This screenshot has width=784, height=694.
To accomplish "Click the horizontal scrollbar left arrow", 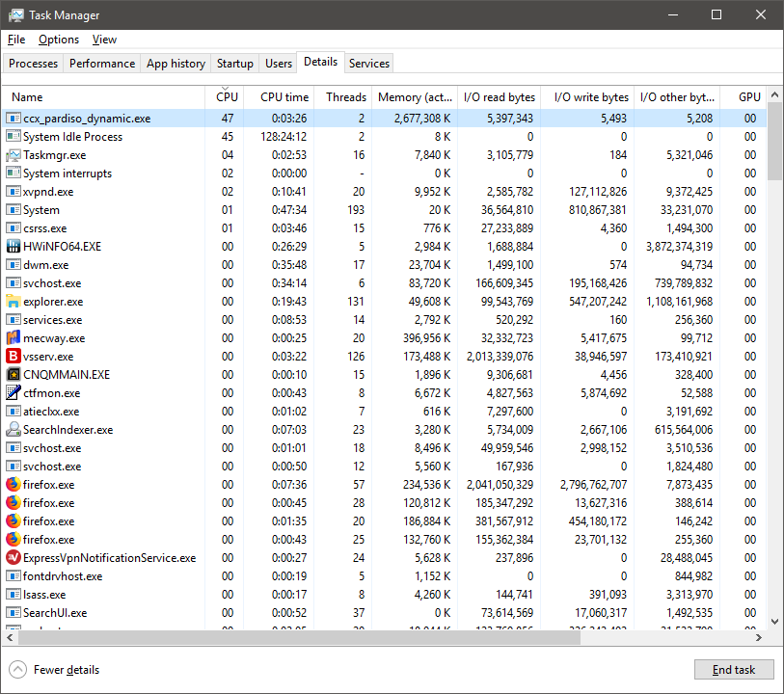I will coord(10,637).
